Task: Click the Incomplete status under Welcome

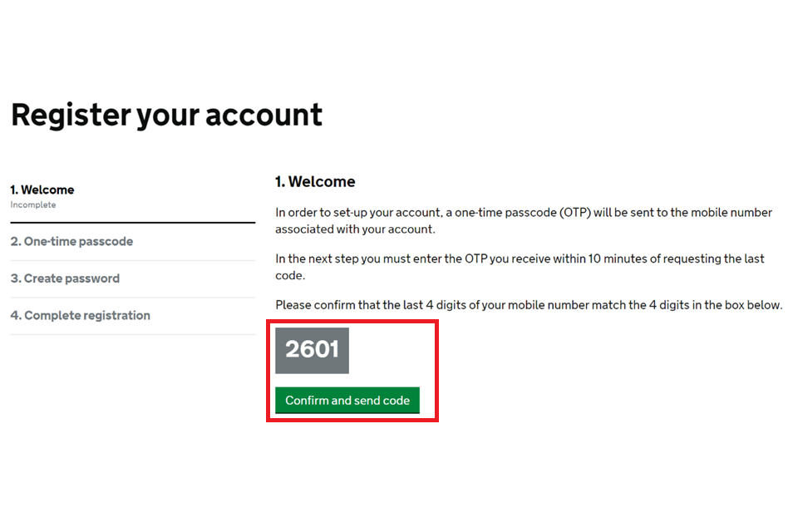Action: (x=33, y=205)
